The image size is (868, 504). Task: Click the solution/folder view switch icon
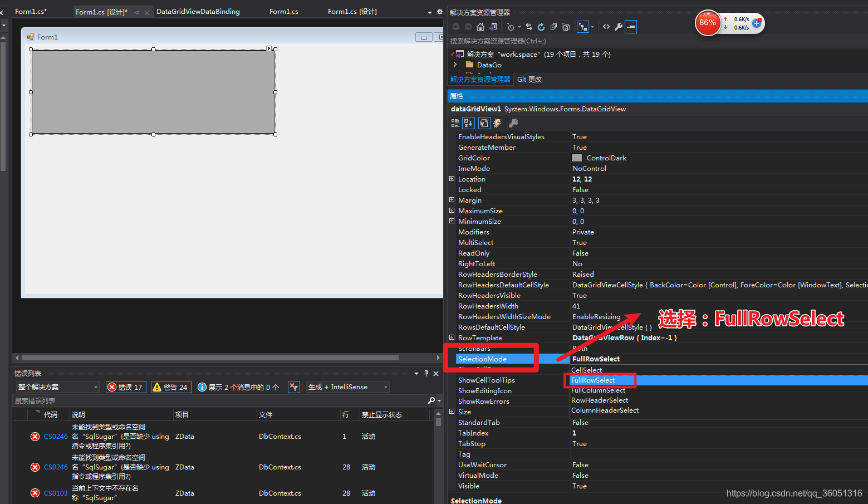point(492,27)
